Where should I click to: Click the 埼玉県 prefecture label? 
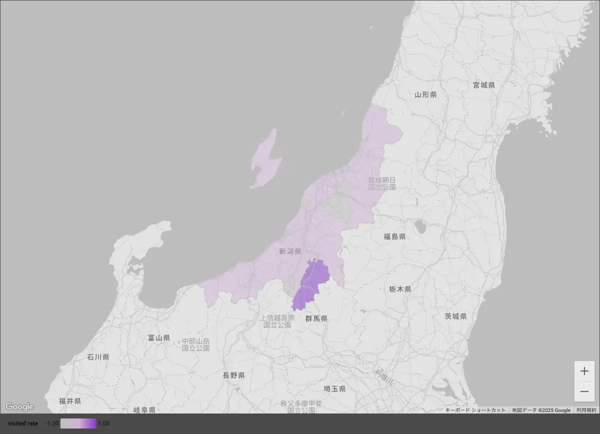(335, 388)
